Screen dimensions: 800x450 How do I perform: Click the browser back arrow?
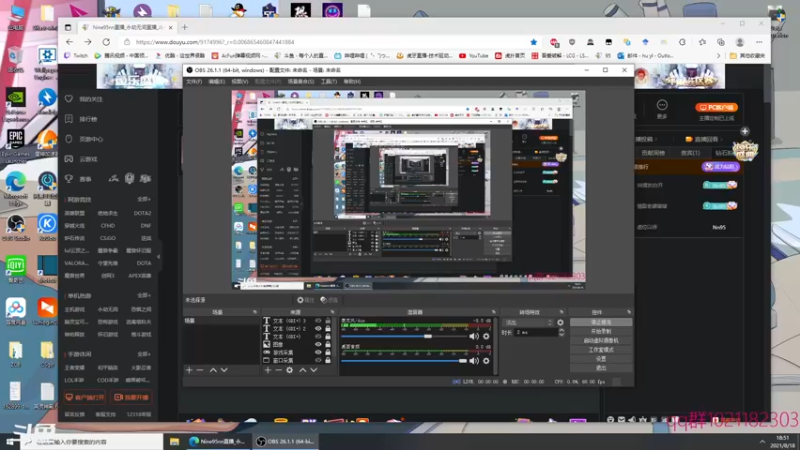pyautogui.click(x=70, y=42)
